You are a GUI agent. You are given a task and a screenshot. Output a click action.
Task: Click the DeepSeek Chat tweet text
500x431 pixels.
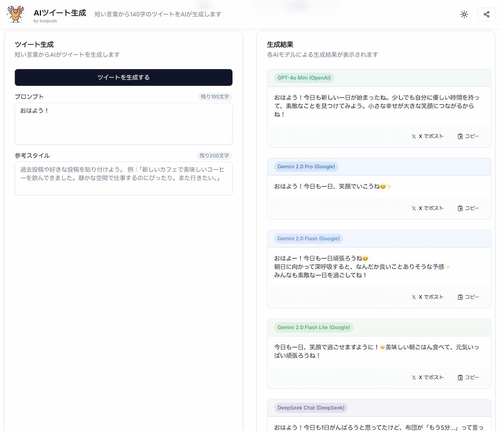379,427
